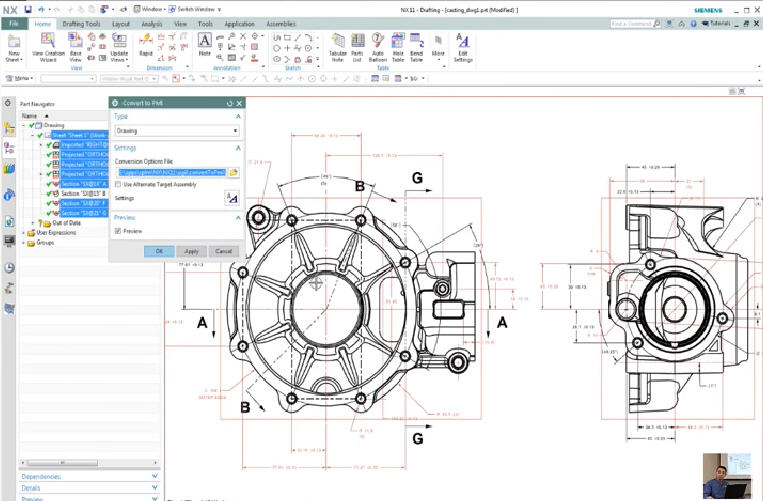Collapse the Preview section of the dialog
The width and height of the screenshot is (763, 501).
pos(238,217)
